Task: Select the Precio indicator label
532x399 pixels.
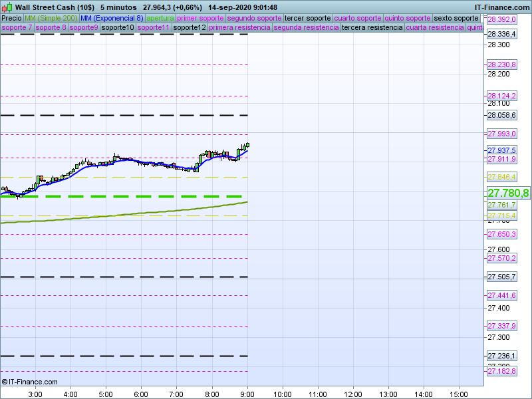Action: pyautogui.click(x=11, y=18)
